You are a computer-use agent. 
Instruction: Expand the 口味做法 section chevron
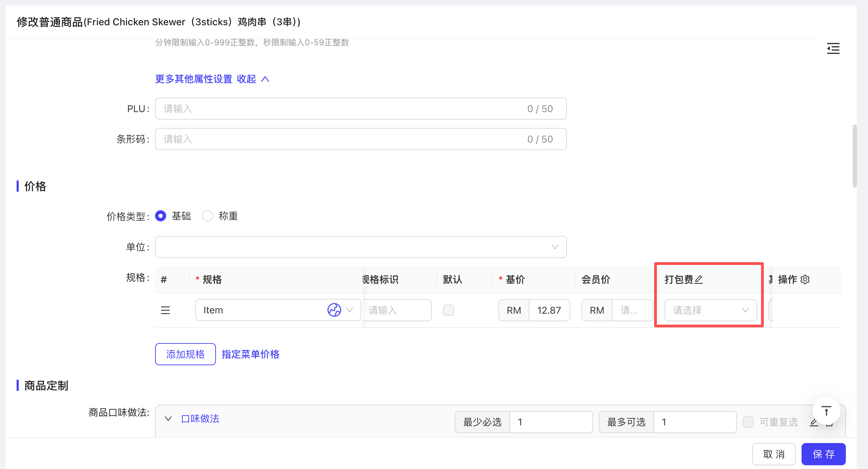tap(168, 419)
